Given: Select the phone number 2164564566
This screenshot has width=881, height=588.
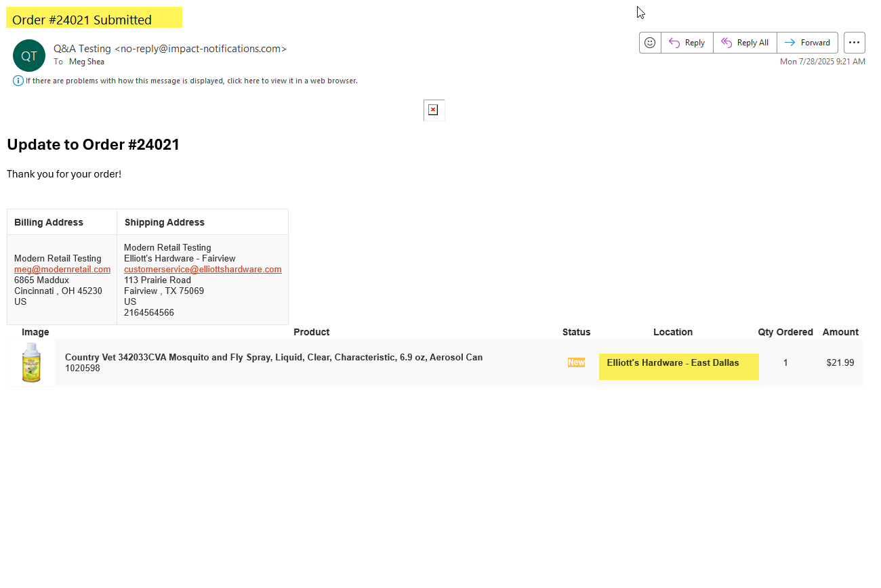Looking at the screenshot, I should click(x=149, y=313).
